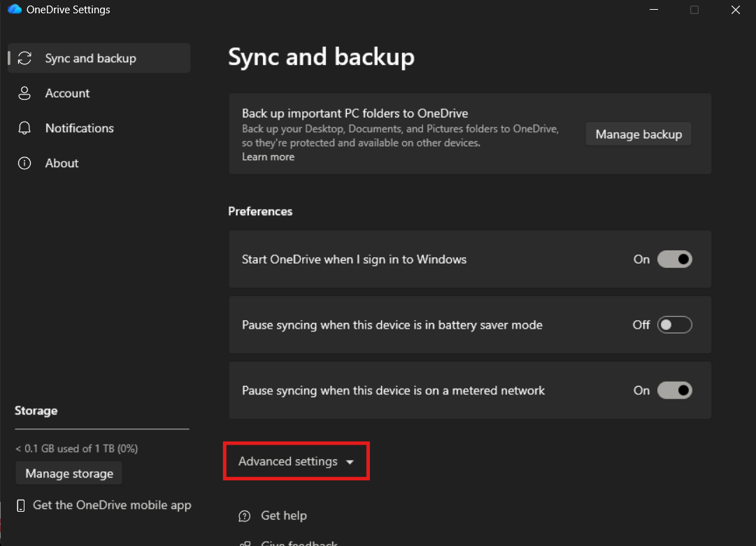Open the Sync and backup section
This screenshot has width=756, height=546.
pyautogui.click(x=99, y=58)
